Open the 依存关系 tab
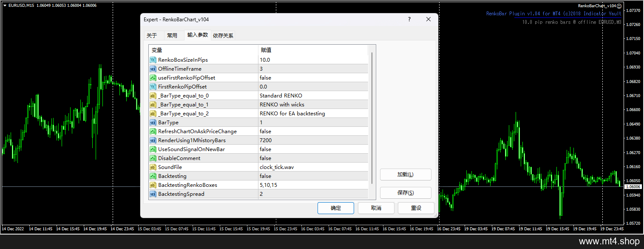 coord(223,36)
